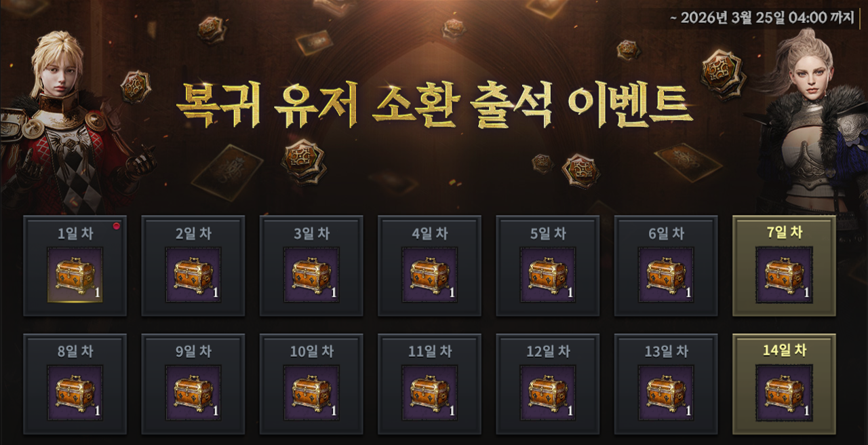This screenshot has width=868, height=445.
Task: Click the 3일 차 treasure chest
Action: click(311, 275)
